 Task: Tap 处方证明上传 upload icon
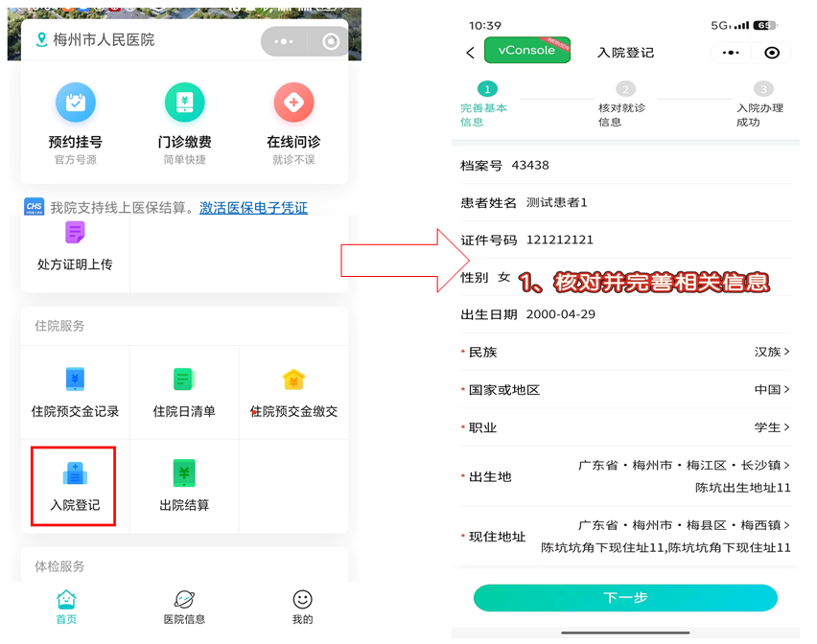(x=75, y=233)
